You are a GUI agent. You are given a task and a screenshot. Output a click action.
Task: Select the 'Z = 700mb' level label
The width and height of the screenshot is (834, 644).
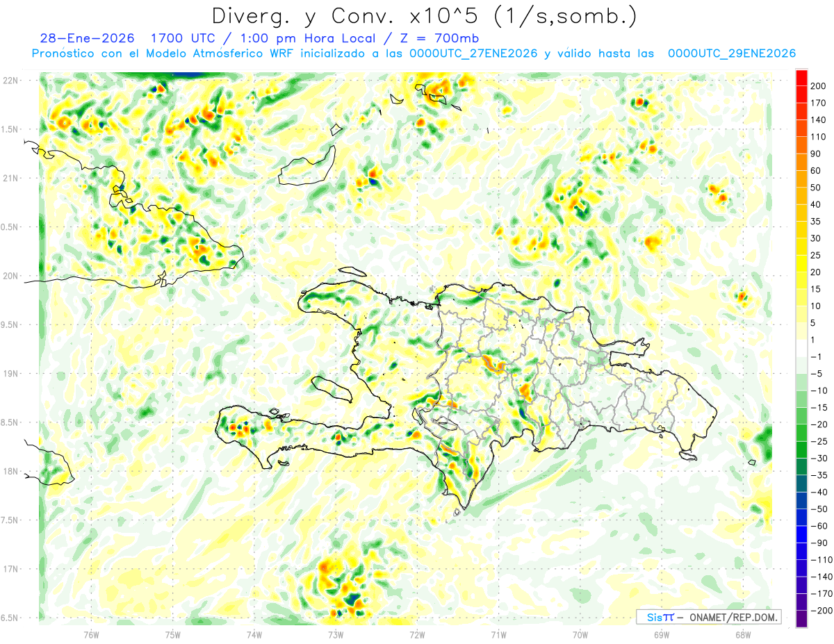[x=439, y=39]
